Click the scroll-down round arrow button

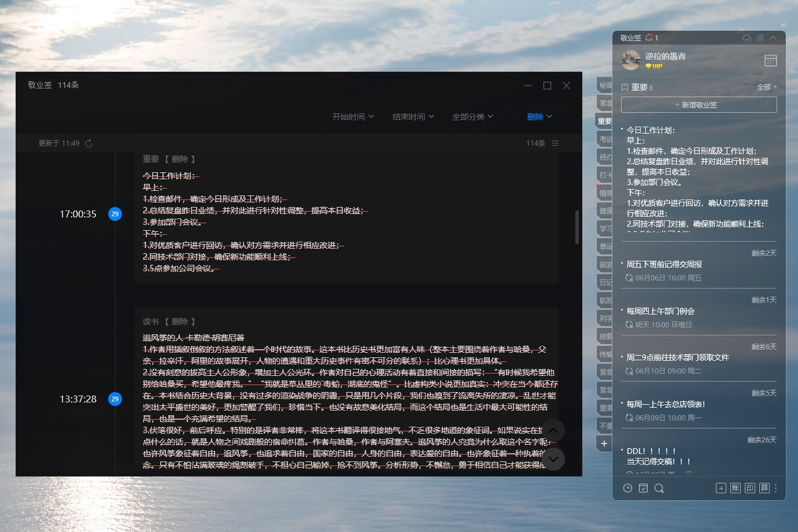553,459
